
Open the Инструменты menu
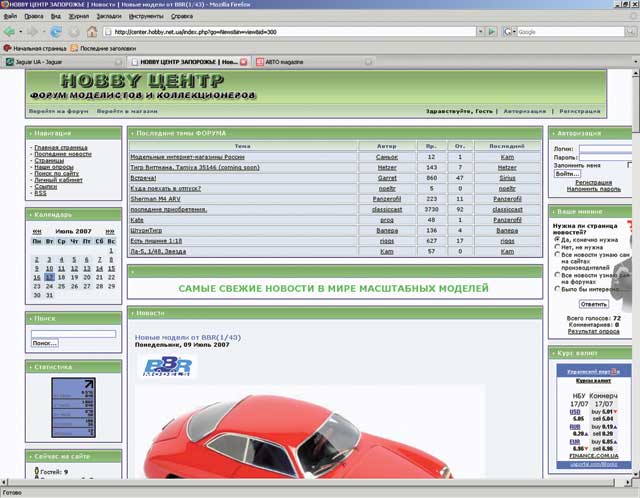(146, 17)
